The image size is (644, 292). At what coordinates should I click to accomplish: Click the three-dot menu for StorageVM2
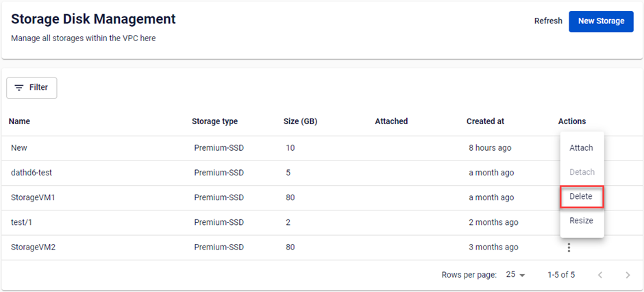point(569,247)
